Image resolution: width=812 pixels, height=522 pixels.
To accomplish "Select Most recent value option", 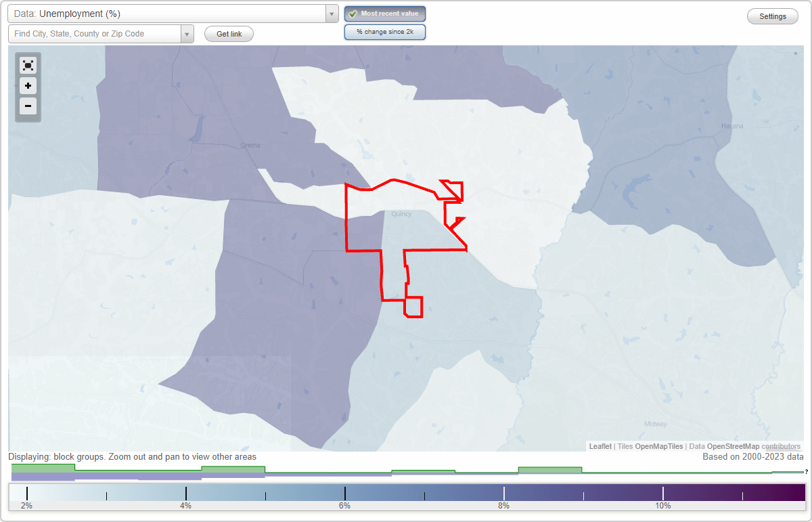I will coord(384,14).
